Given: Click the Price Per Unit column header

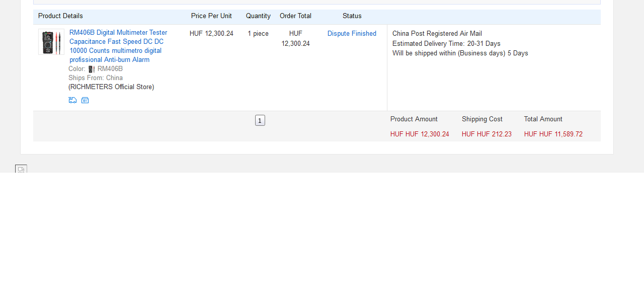Looking at the screenshot, I should pos(211,16).
